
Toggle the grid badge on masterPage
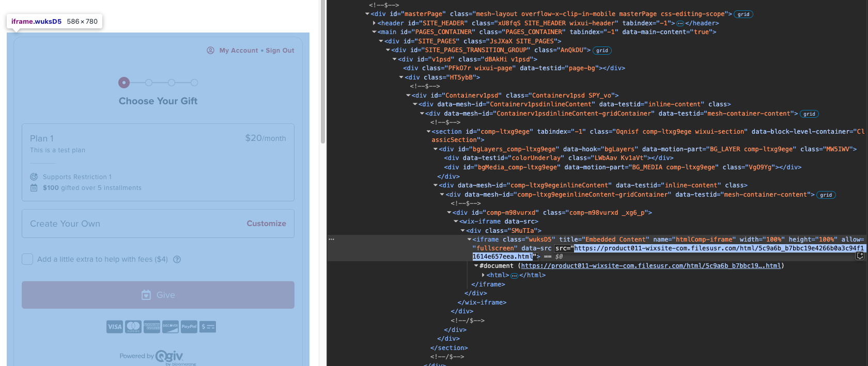coord(743,14)
